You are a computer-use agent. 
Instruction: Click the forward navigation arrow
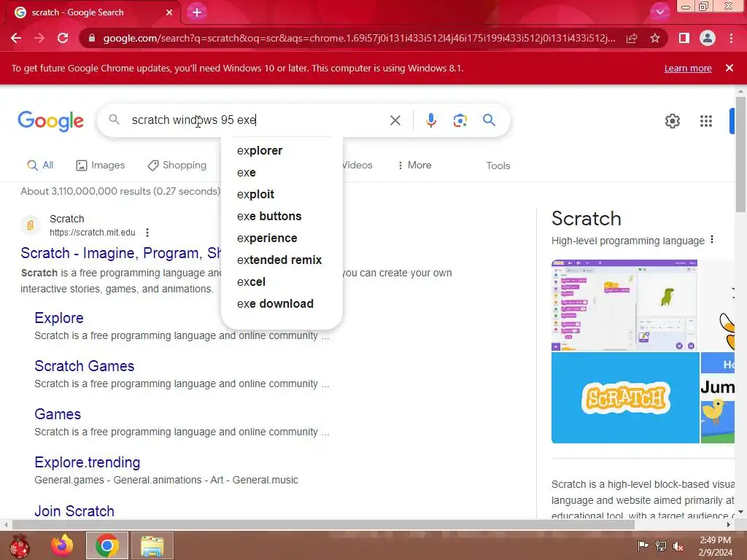[x=39, y=38]
